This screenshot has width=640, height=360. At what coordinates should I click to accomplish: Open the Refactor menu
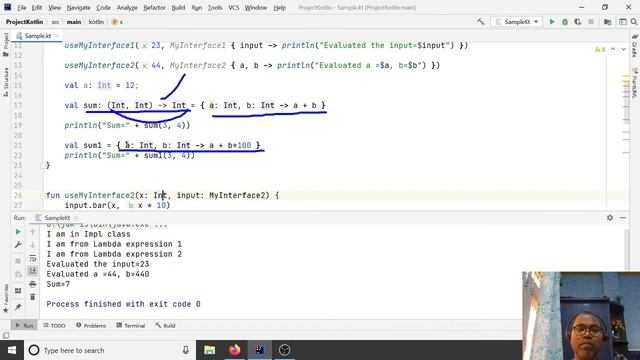click(154, 7)
